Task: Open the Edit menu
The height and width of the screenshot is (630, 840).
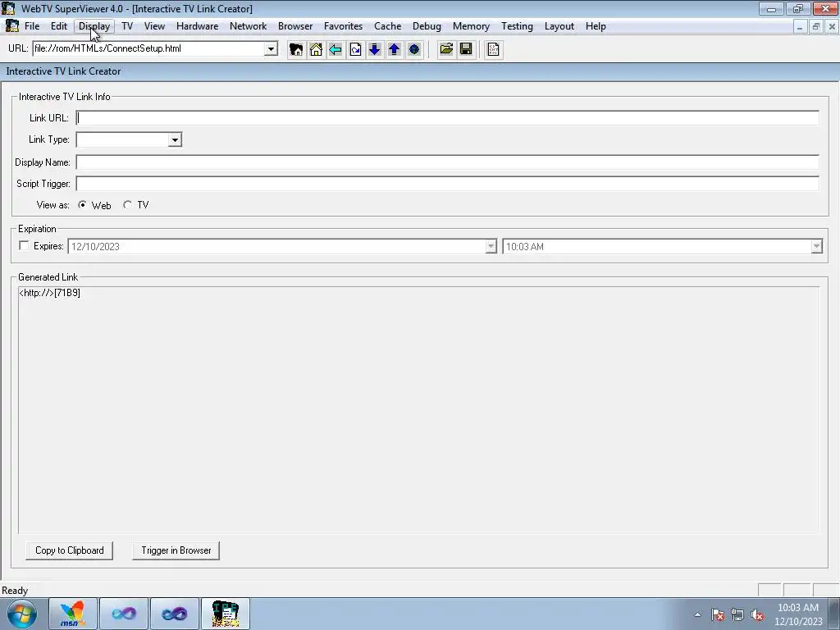Action: (x=59, y=26)
